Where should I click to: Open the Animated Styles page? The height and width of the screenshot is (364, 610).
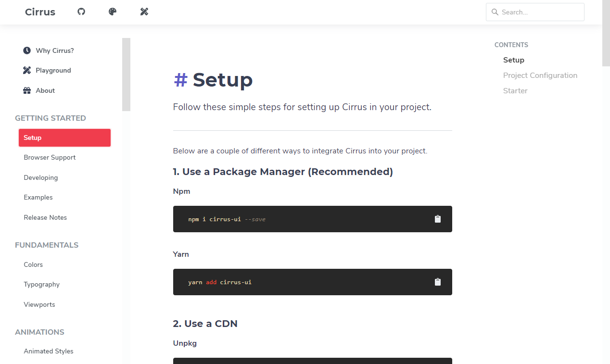(49, 351)
